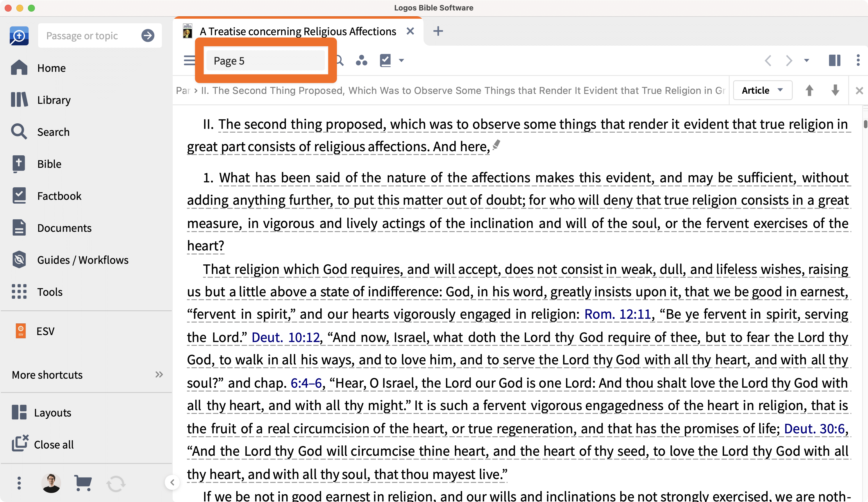Expand the More shortcuts section
This screenshot has height=502, width=868.
[x=158, y=375]
